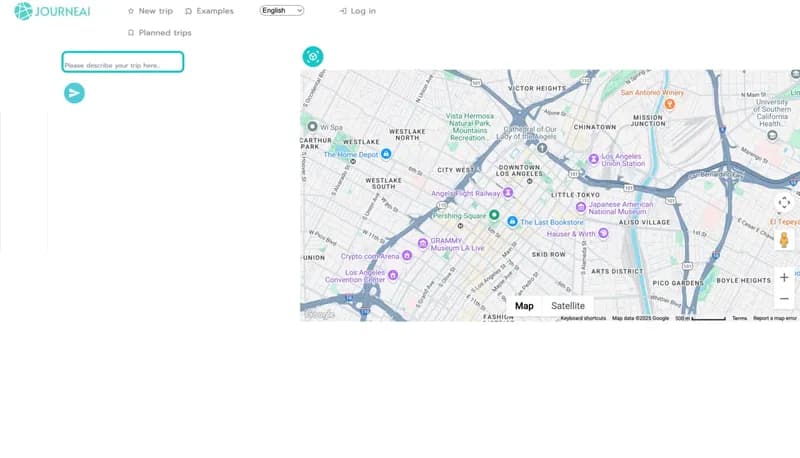Viewport: 800px width, 458px height.
Task: Click Angels Flight Railway marker
Action: [x=508, y=192]
